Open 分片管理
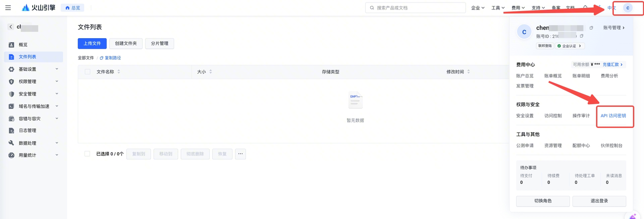Viewport: 644px width, 219px height. click(159, 43)
